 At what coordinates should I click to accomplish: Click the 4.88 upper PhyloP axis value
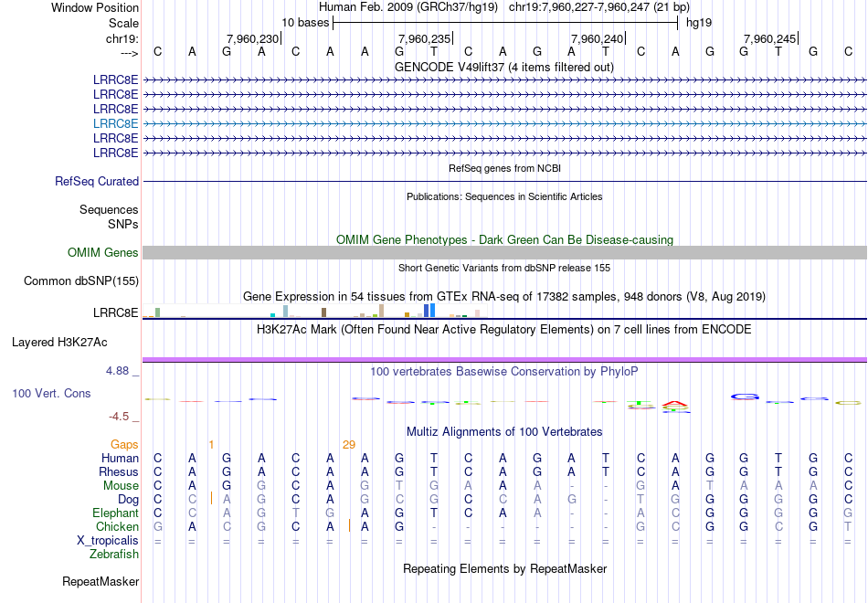(117, 371)
